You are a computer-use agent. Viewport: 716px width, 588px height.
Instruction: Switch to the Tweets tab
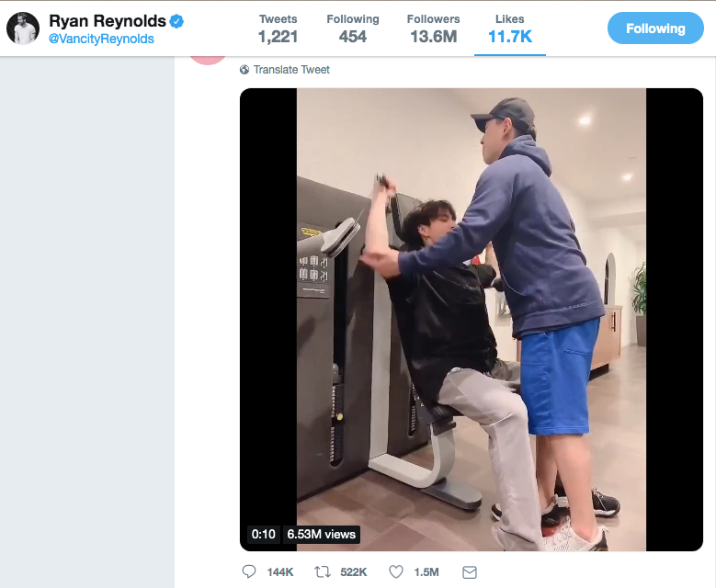coord(278,28)
